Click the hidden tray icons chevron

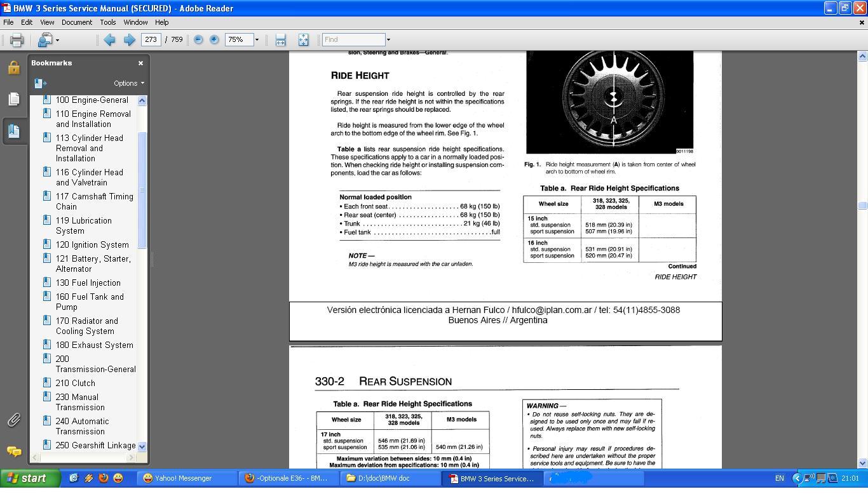(796, 478)
